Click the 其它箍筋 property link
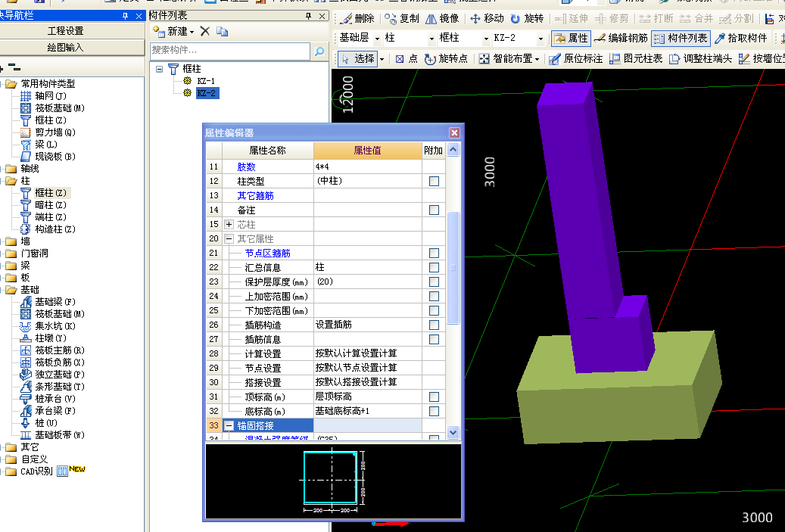 coord(255,196)
